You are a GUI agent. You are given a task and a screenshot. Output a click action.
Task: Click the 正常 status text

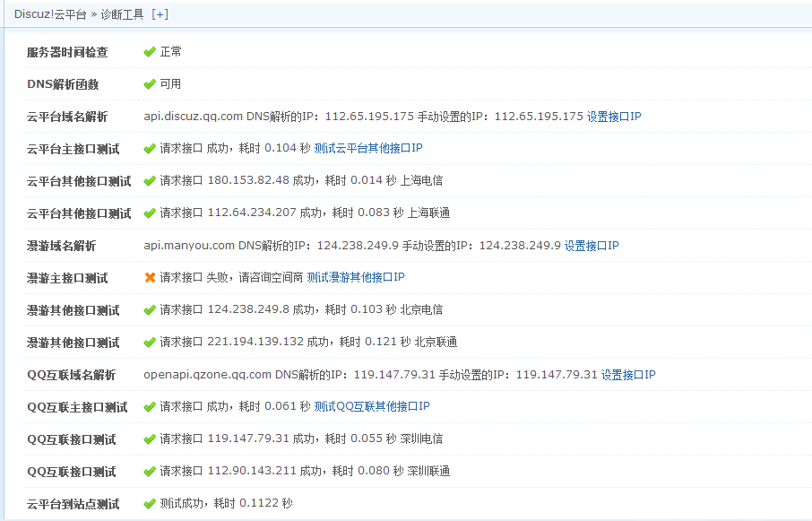(x=171, y=52)
